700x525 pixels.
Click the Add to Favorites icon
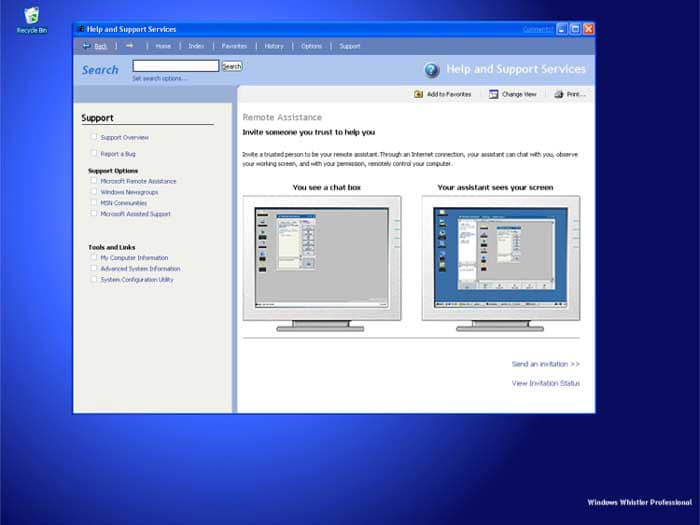tap(418, 94)
